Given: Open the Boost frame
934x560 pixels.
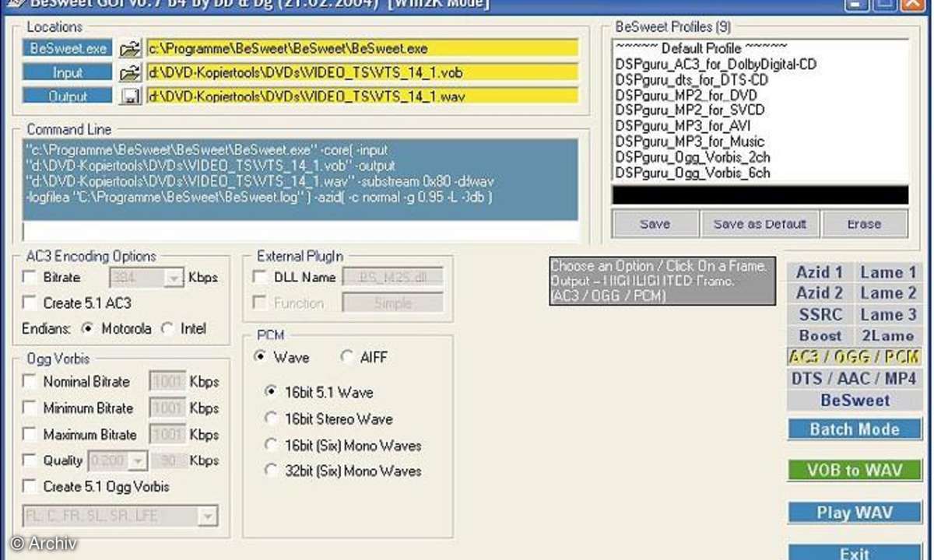Looking at the screenshot, I should point(820,336).
